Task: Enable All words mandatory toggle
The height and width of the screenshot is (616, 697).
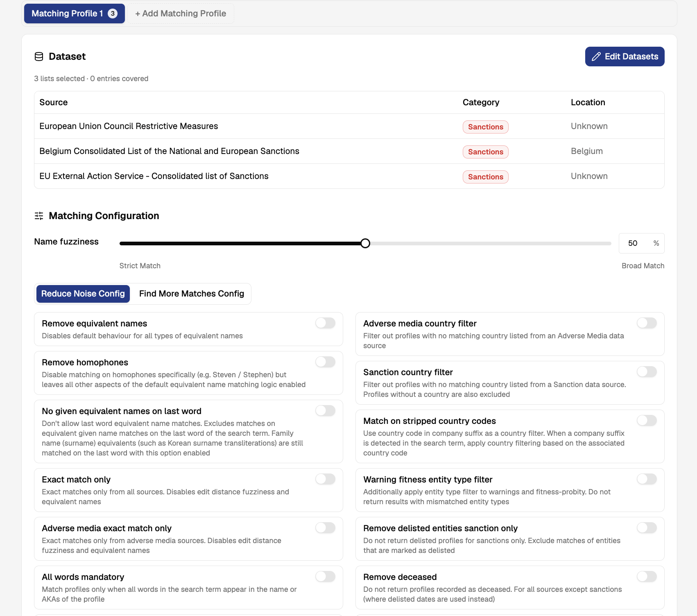Action: pyautogui.click(x=326, y=577)
